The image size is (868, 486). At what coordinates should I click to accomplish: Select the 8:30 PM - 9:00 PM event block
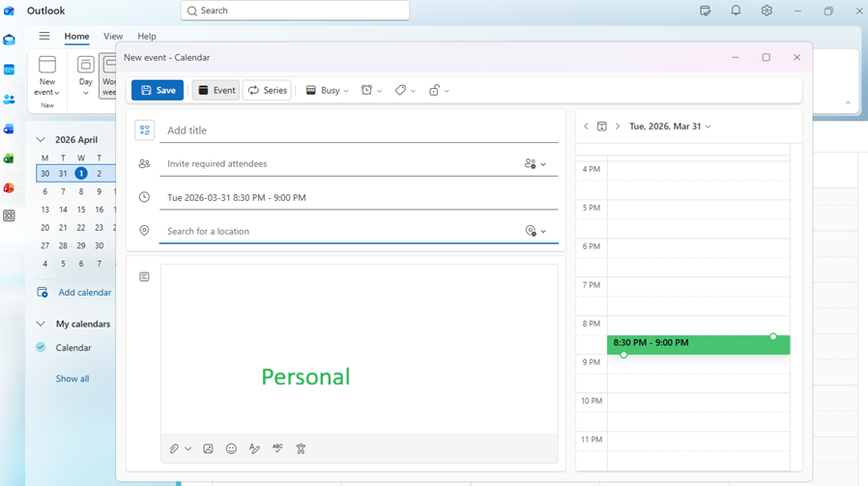coord(698,344)
